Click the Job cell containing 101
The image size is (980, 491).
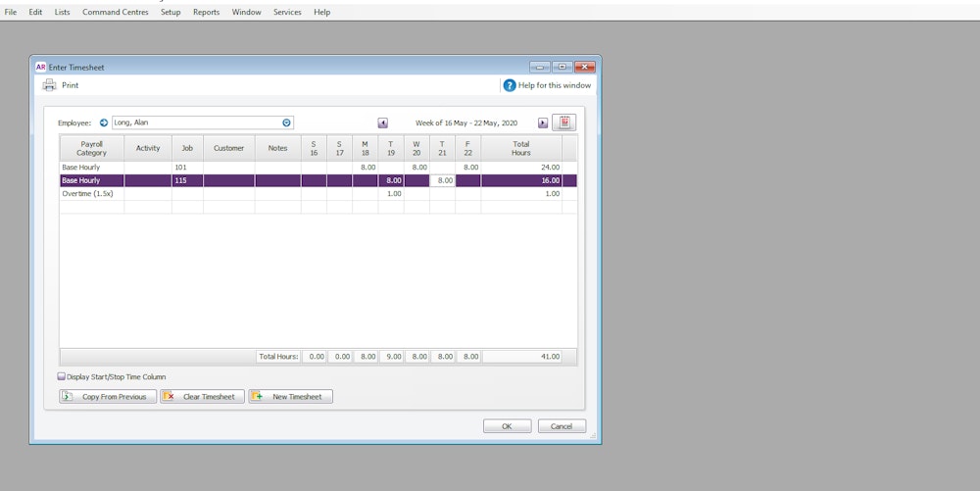point(186,168)
